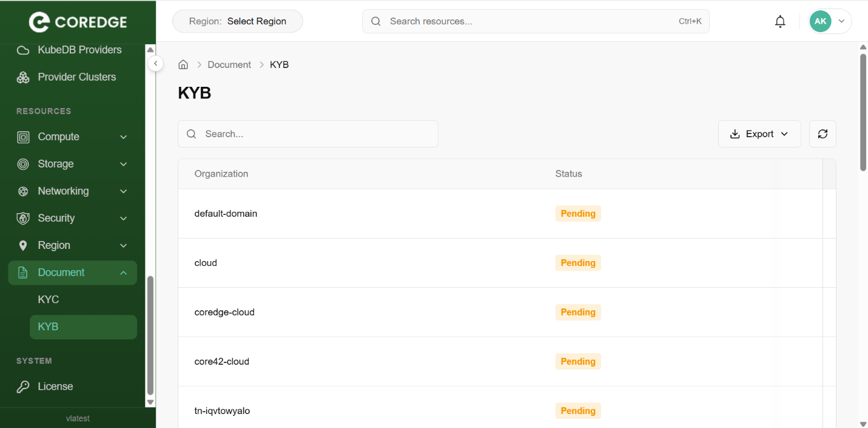The image size is (868, 428).
Task: Open the AK user account menu
Action: tap(830, 21)
